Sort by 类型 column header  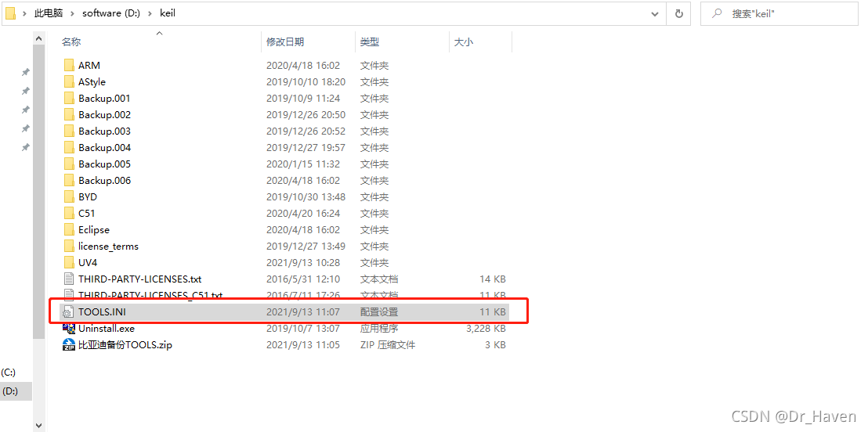point(370,42)
